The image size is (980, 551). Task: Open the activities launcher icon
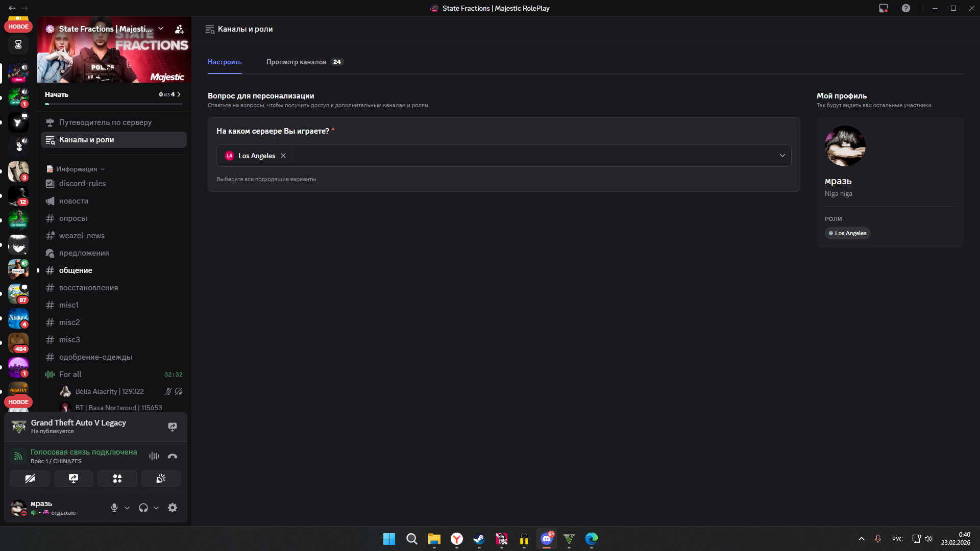117,479
